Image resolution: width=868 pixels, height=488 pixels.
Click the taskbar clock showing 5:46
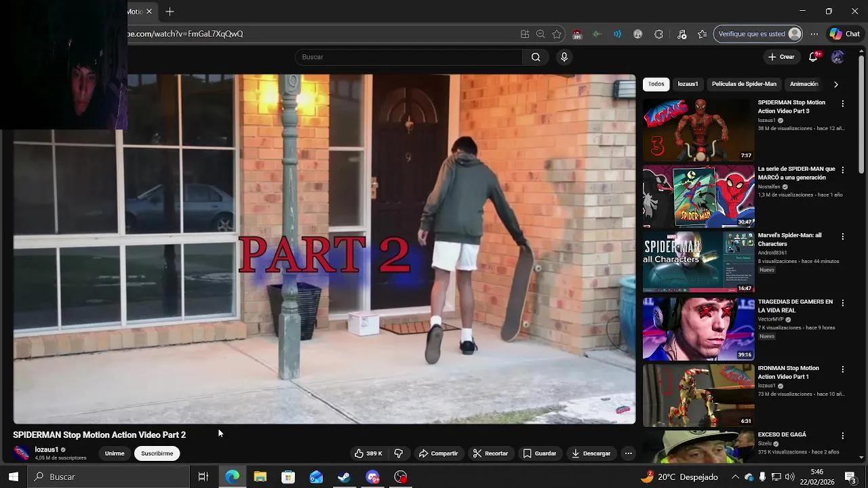(x=816, y=477)
